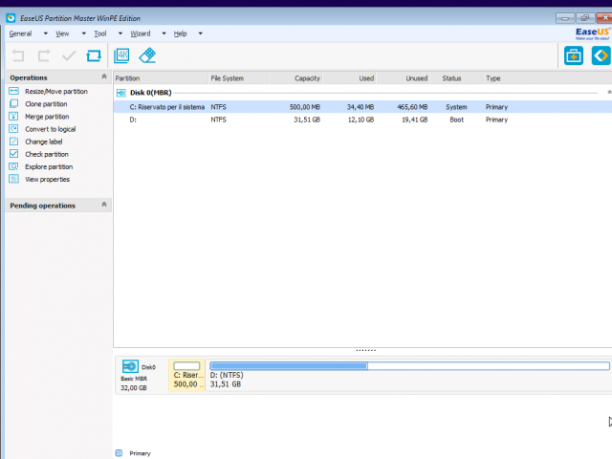
Task: Select the D: (NTFS) block in disk map
Action: pyautogui.click(x=409, y=375)
